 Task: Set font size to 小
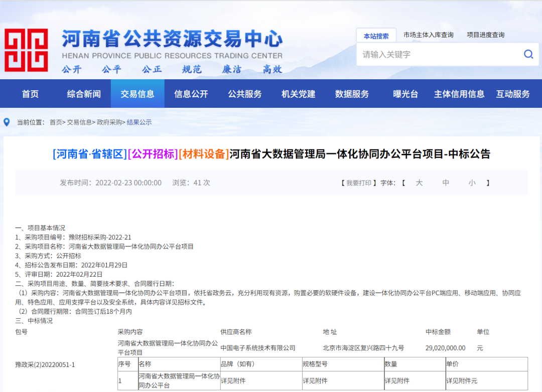tap(472, 183)
